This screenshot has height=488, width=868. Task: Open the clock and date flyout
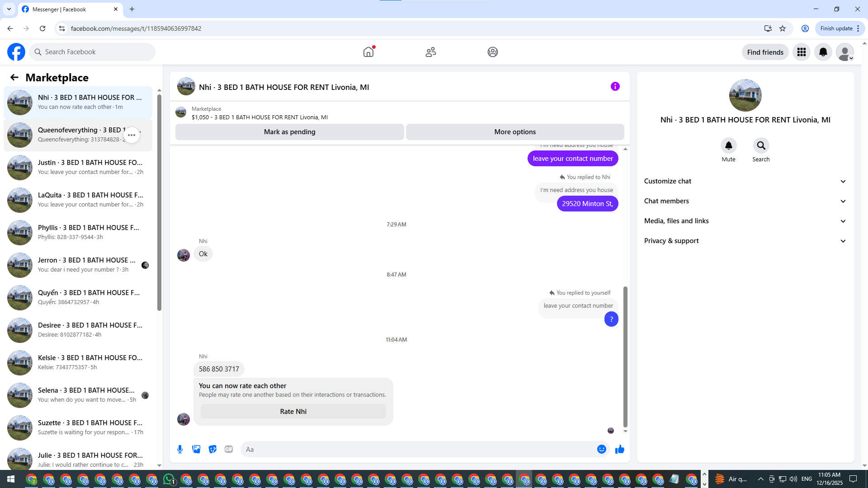coord(830,479)
